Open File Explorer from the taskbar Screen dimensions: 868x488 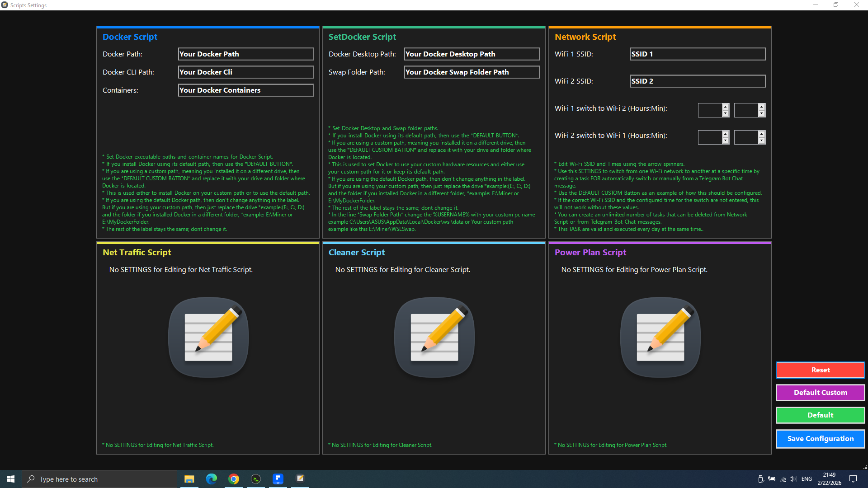pos(189,479)
